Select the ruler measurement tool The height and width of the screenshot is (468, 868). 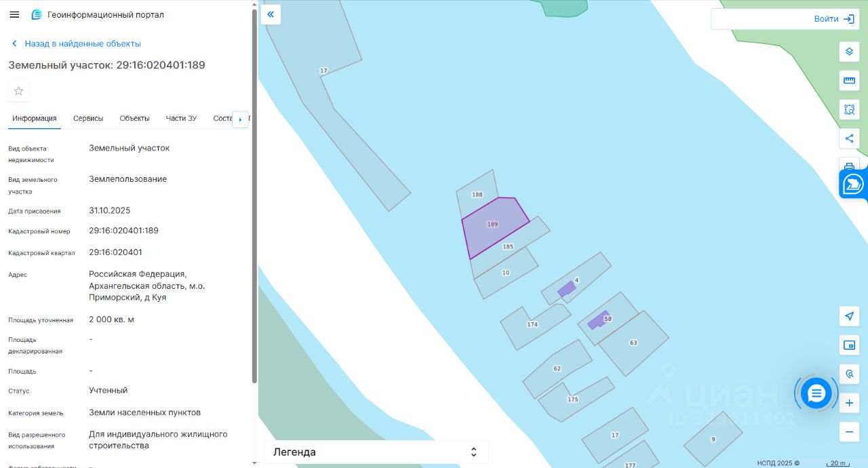[x=849, y=81]
